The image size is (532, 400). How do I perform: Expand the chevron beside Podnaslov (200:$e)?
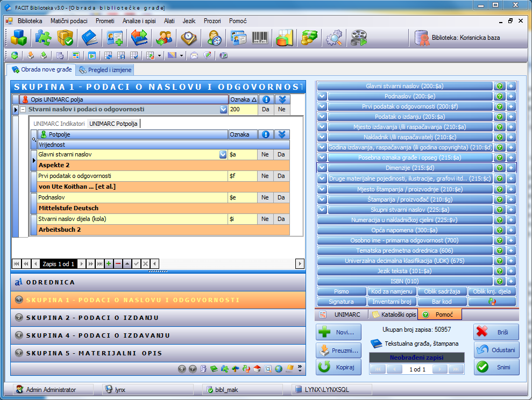(x=322, y=96)
